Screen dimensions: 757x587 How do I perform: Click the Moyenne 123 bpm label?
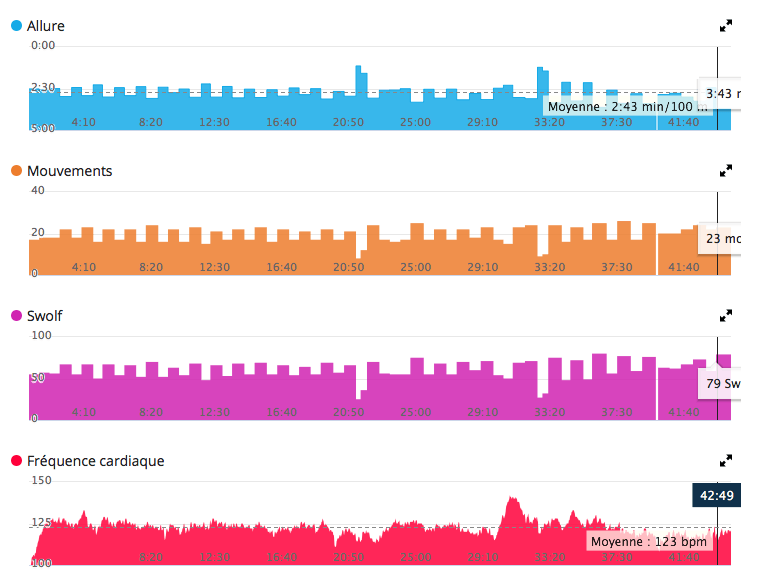click(648, 542)
